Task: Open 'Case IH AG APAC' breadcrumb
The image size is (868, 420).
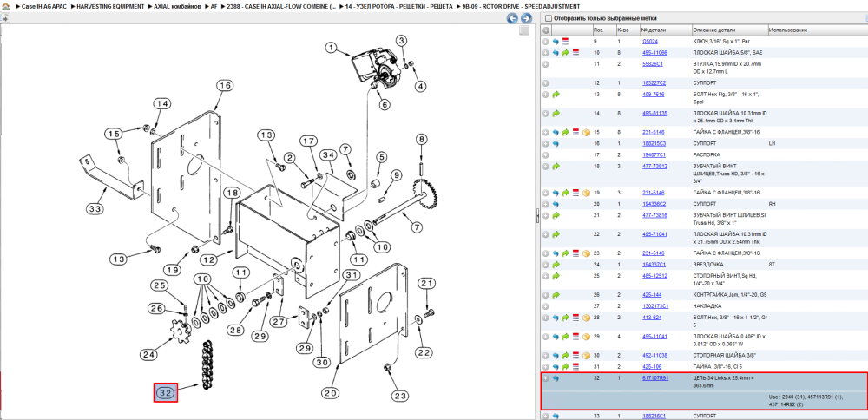Action: click(x=43, y=6)
